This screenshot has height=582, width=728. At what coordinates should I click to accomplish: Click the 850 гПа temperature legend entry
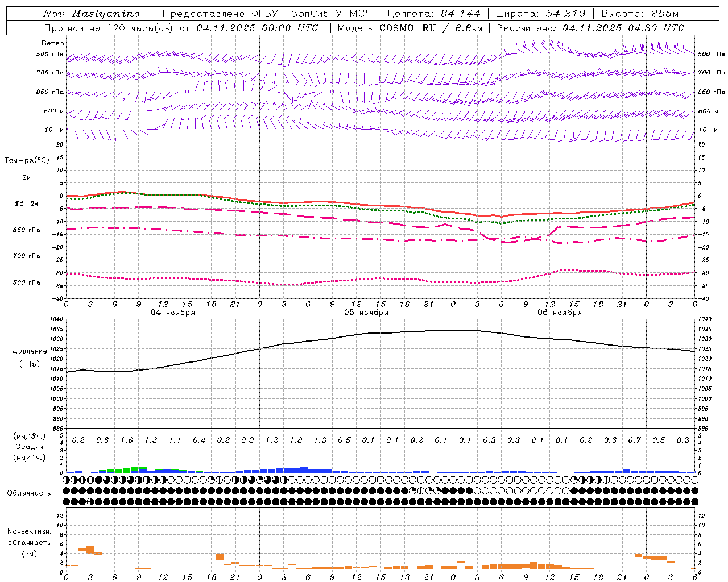[26, 230]
